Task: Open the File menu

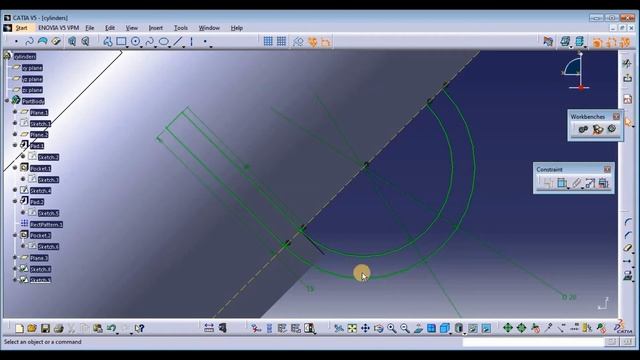Action: [x=90, y=28]
